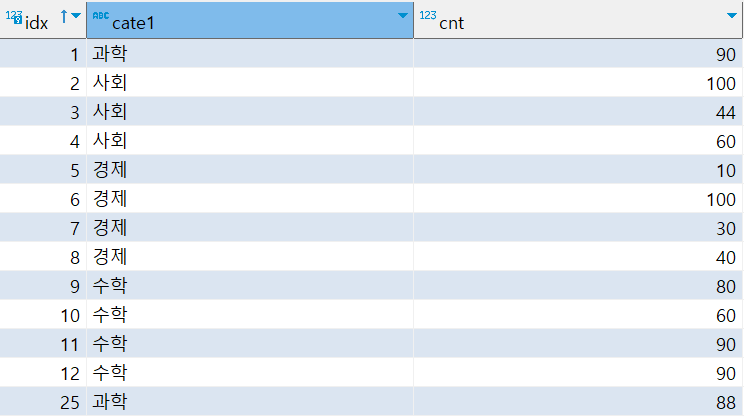Select cate1 cell 수학 in row idx 9

click(250, 286)
